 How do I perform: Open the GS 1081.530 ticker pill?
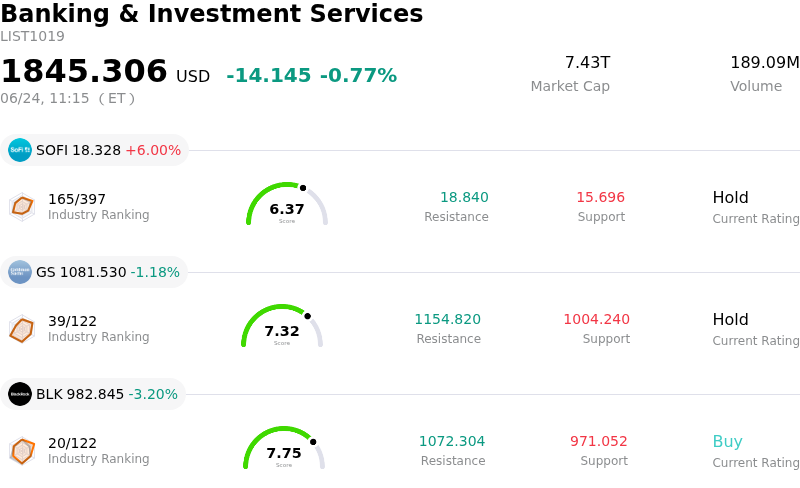pos(94,272)
